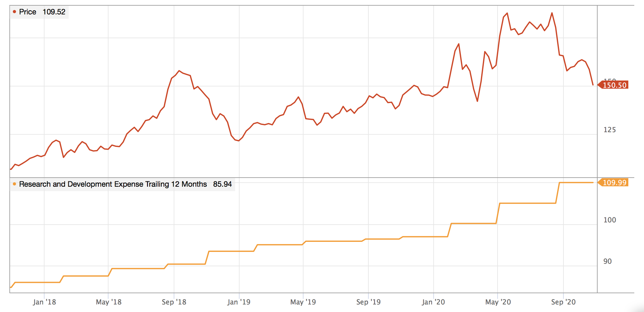
Task: Pick the Sep '20 date axis label
Action: click(x=563, y=302)
